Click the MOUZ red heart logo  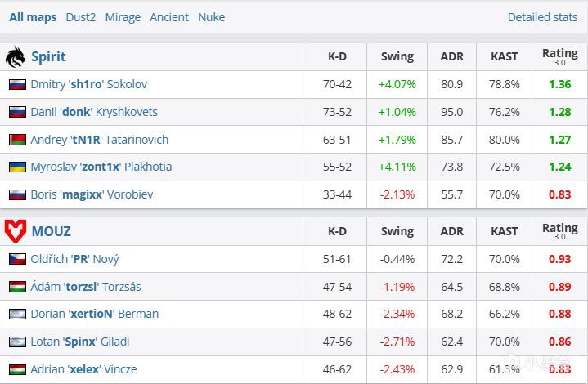coord(16,230)
